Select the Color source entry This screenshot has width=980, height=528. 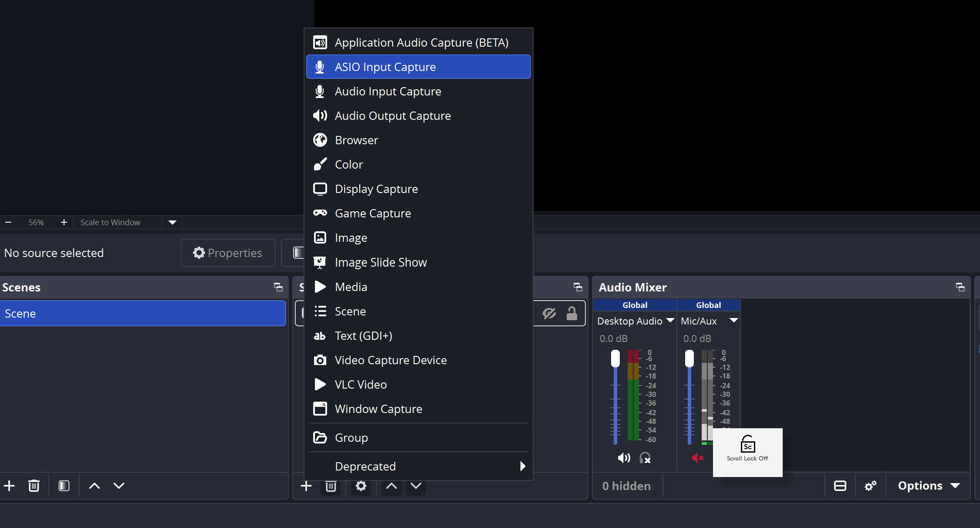coord(418,165)
